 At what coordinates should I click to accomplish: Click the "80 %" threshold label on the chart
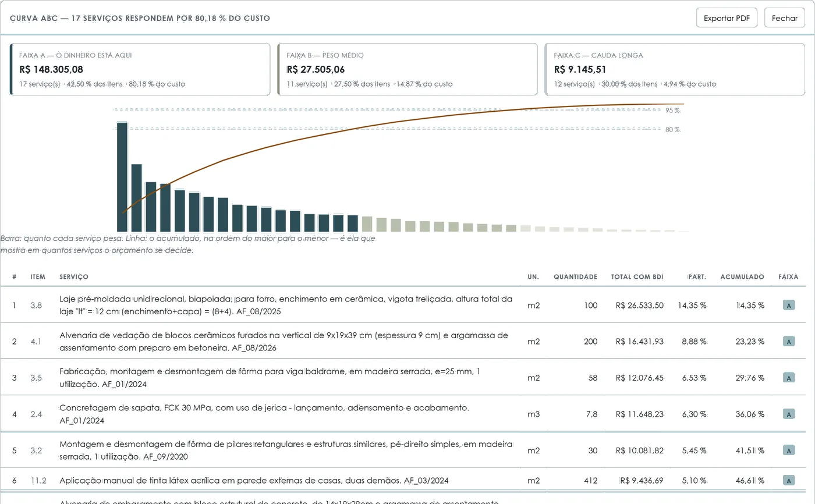point(672,129)
